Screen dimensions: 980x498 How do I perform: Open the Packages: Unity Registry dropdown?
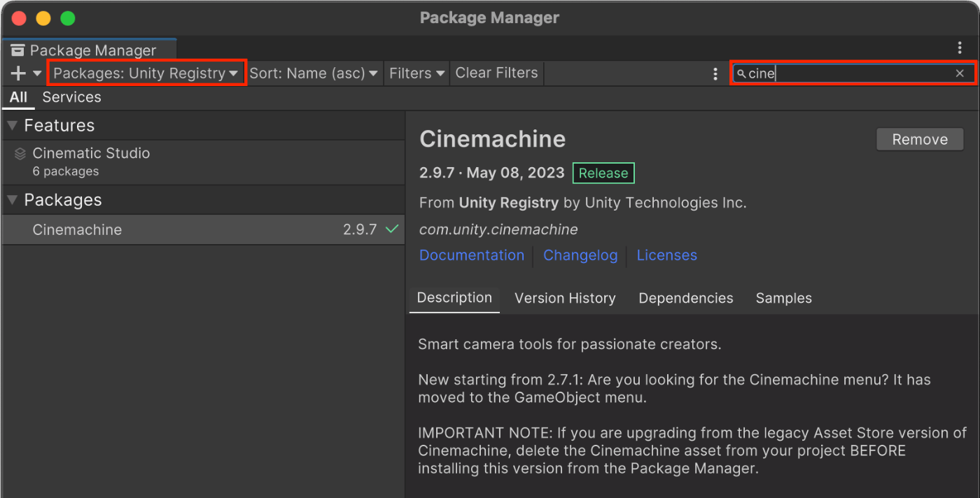click(x=146, y=73)
